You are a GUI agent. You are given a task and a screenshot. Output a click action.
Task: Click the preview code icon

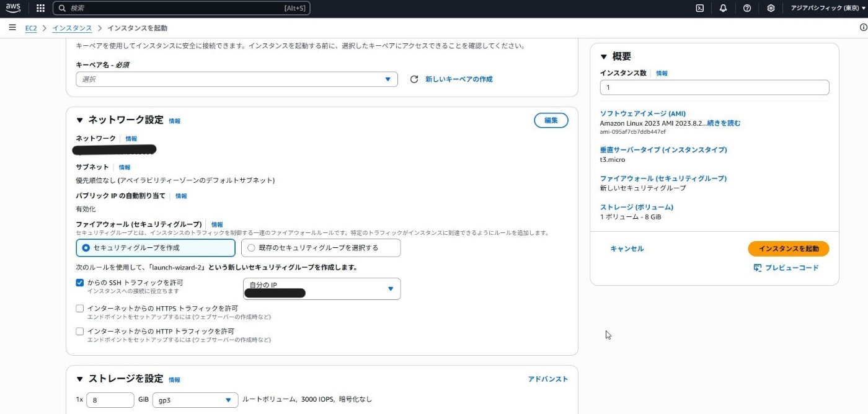point(758,268)
